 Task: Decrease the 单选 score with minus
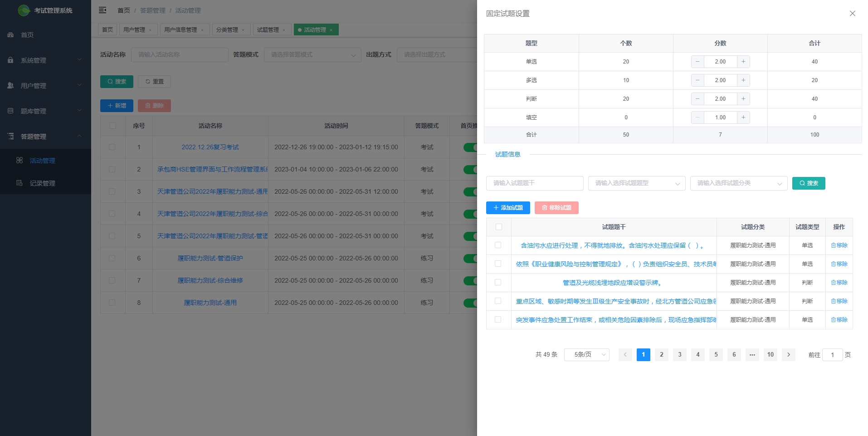[x=697, y=62]
